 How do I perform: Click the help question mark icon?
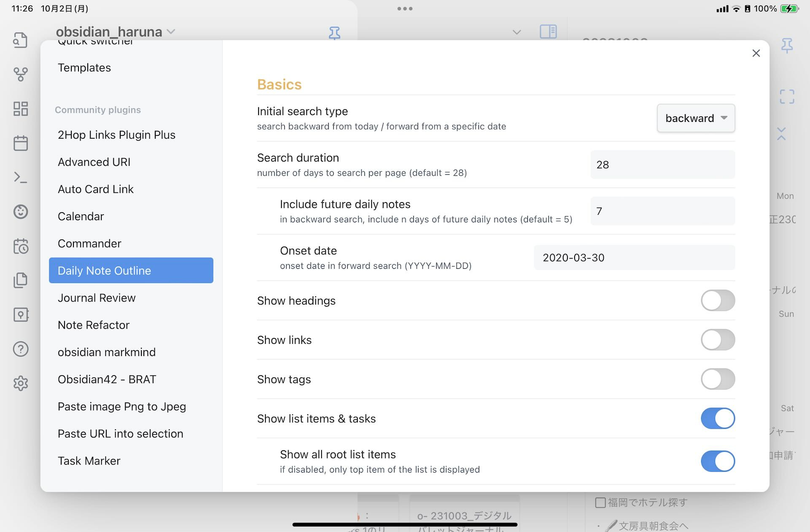tap(20, 349)
